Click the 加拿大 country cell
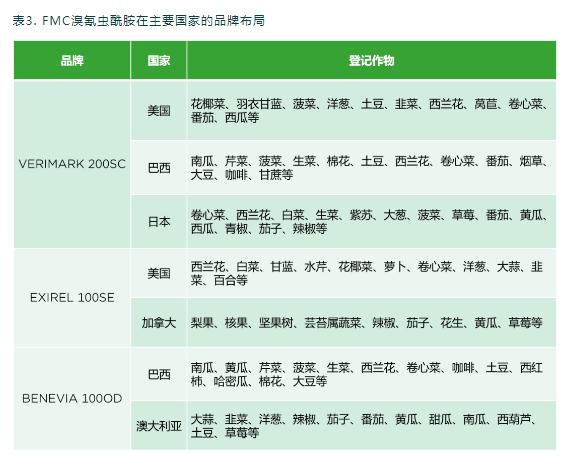This screenshot has height=468, width=571. 159,322
